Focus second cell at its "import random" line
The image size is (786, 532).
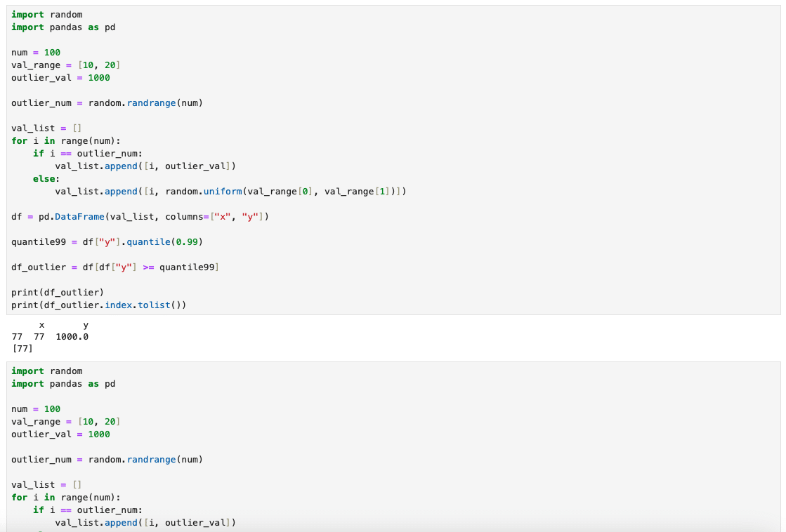point(46,371)
